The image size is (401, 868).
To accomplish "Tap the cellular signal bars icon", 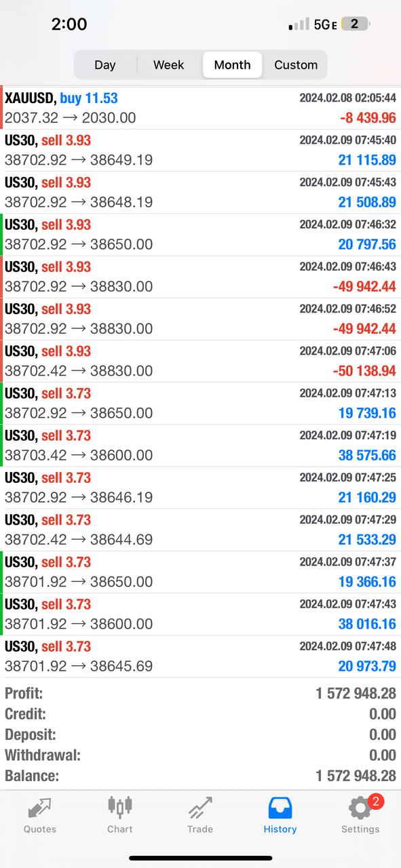I will pyautogui.click(x=299, y=24).
